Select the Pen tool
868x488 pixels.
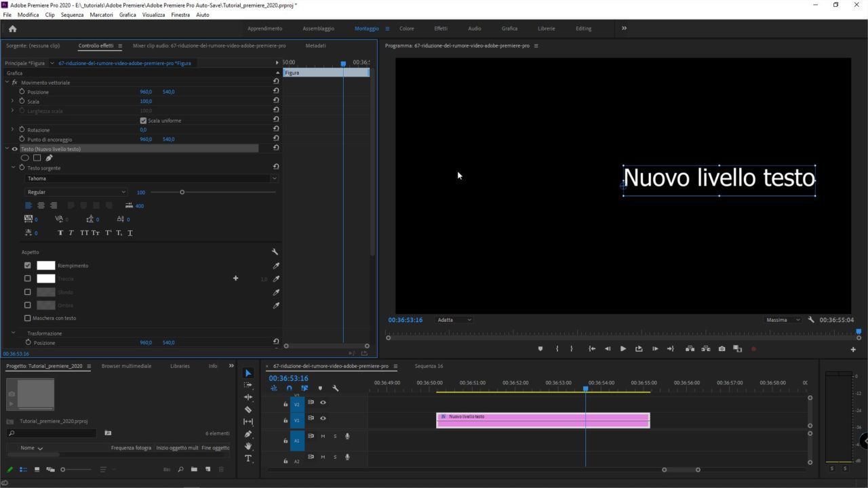[x=248, y=434]
